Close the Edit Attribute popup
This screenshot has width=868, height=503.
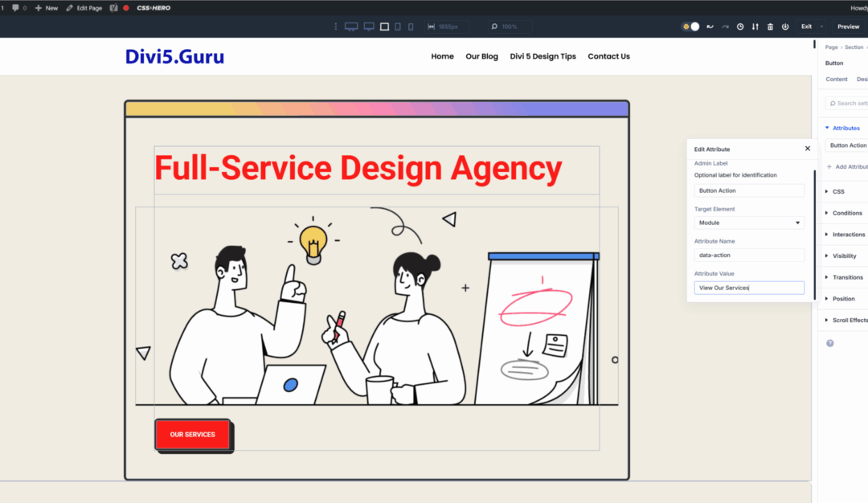(x=807, y=149)
